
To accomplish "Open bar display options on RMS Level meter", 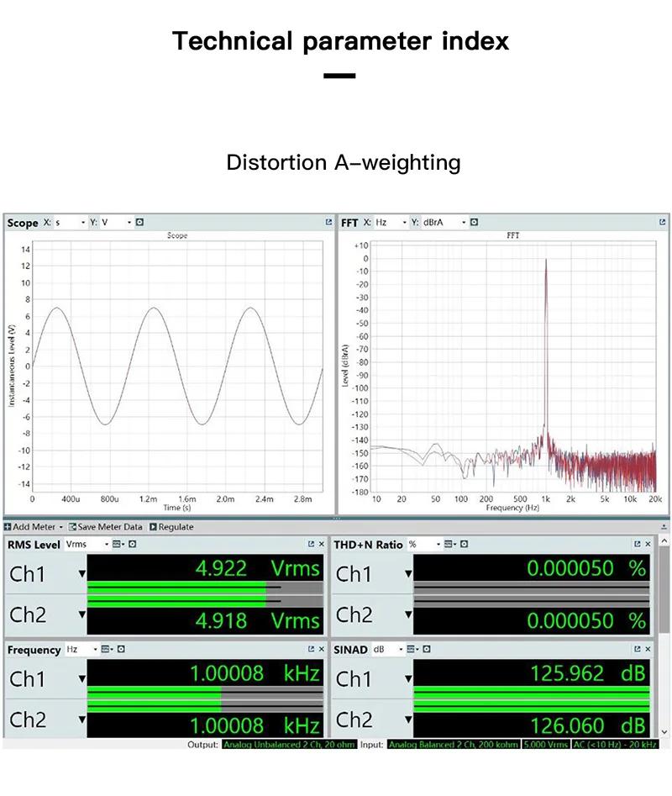I will [118, 545].
